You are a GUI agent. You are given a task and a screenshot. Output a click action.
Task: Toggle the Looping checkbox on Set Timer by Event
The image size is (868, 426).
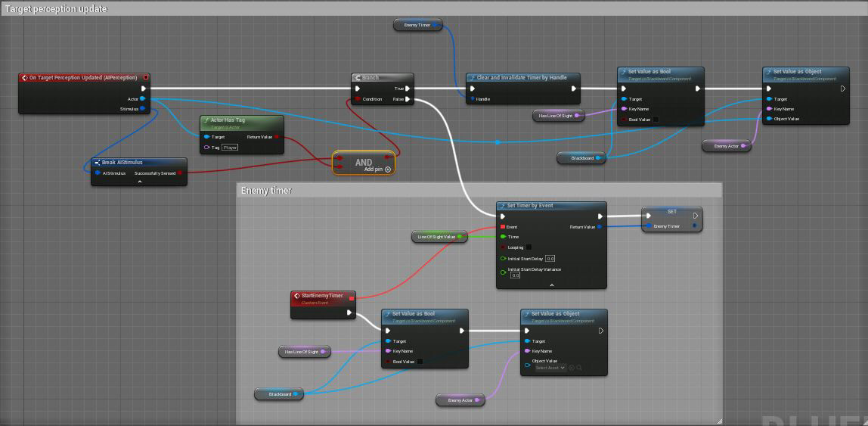click(529, 247)
